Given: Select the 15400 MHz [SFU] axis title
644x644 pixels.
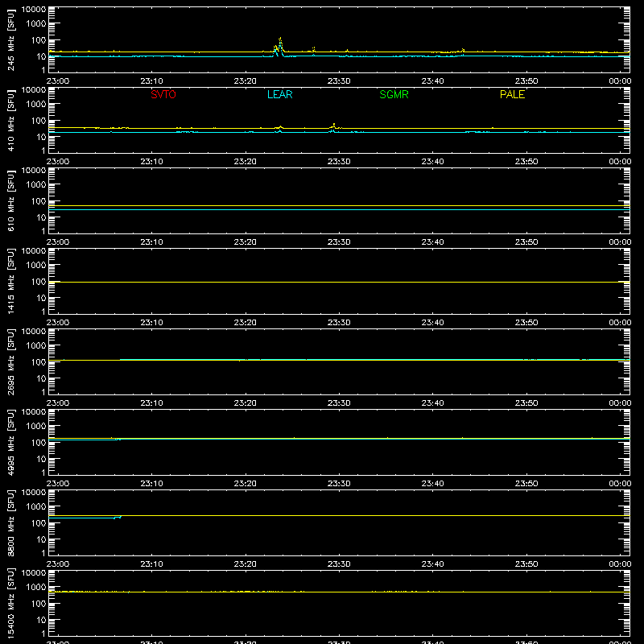Looking at the screenshot, I should click(x=10, y=603).
